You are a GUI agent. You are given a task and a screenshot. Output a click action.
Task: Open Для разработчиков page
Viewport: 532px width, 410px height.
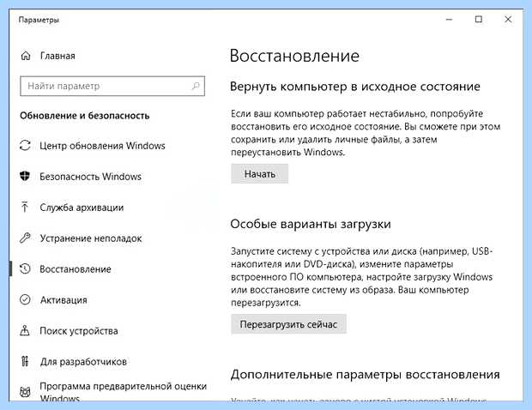[83, 361]
